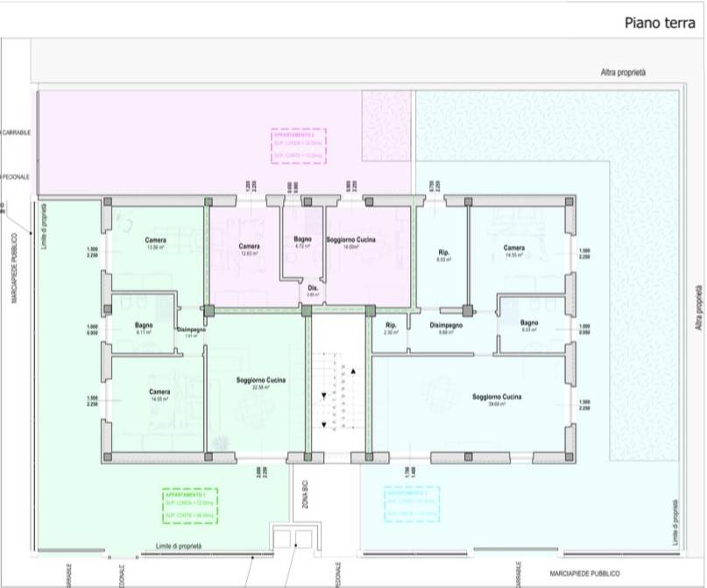The height and width of the screenshot is (588, 707).
Task: Click the Bagno 6.03 m² label
Action: [527, 327]
